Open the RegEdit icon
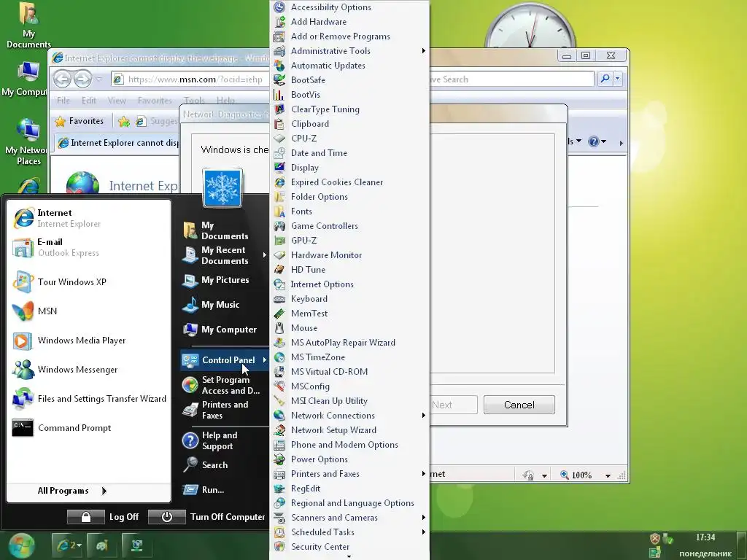Screen dimensions: 747x560 279,489
